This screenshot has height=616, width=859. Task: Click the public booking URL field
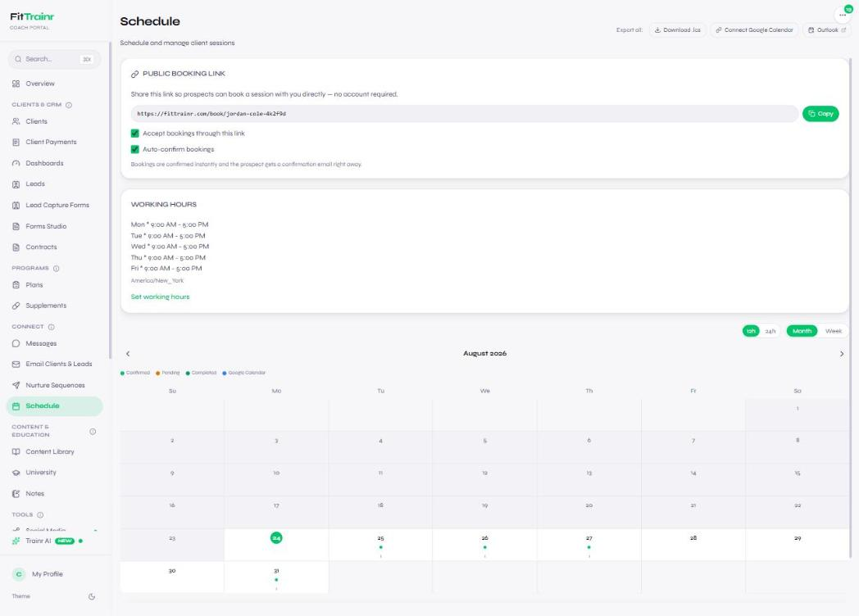click(464, 114)
